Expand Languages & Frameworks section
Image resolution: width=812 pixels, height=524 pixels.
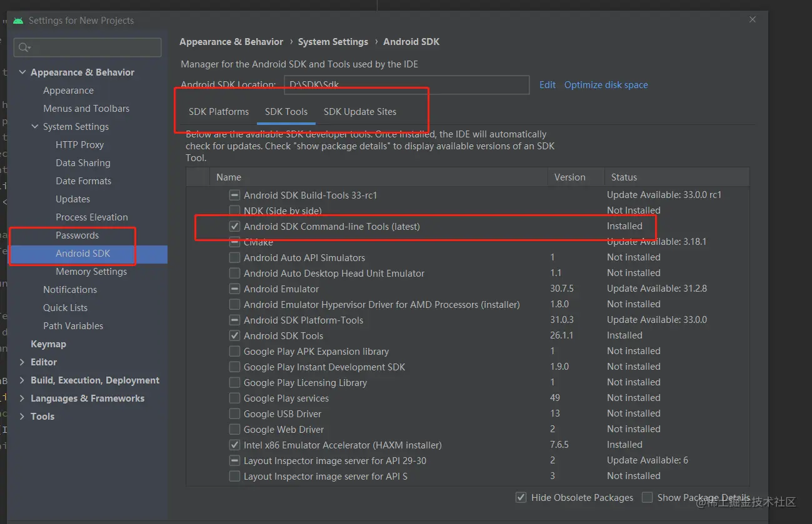coord(23,398)
